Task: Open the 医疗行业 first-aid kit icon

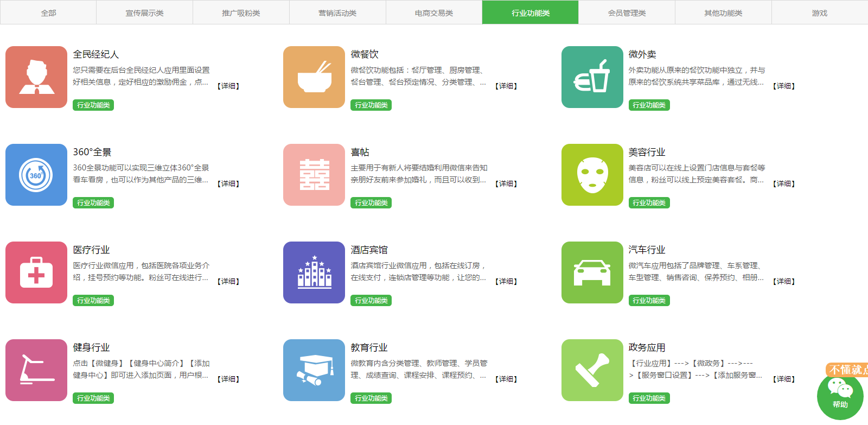Action: point(36,272)
